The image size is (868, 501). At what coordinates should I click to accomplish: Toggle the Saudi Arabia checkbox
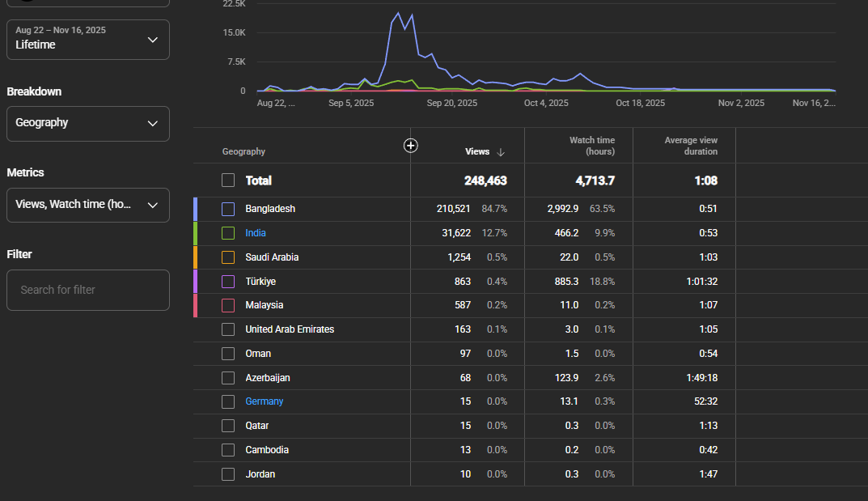click(x=228, y=257)
